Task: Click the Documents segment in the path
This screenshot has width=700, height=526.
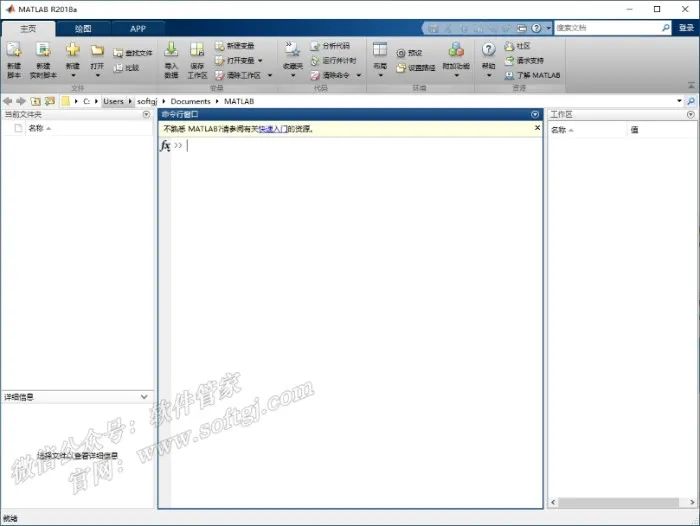Action: pos(191,101)
